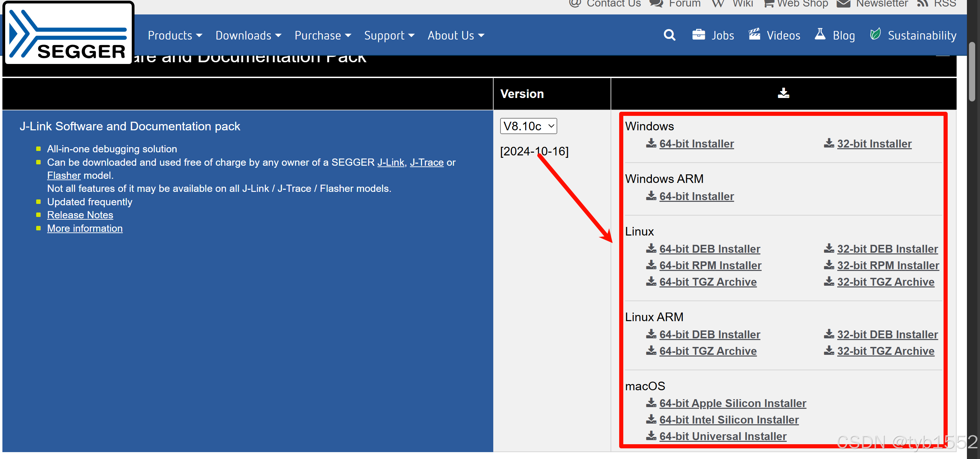This screenshot has height=459, width=980.
Task: Download Windows 32-bit Installer
Action: [x=874, y=144]
